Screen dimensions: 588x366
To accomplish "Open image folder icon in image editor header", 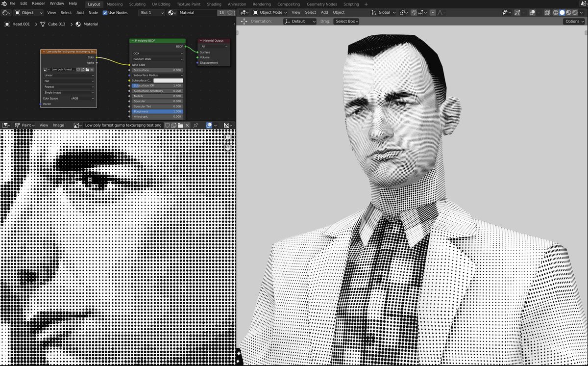I will (180, 125).
